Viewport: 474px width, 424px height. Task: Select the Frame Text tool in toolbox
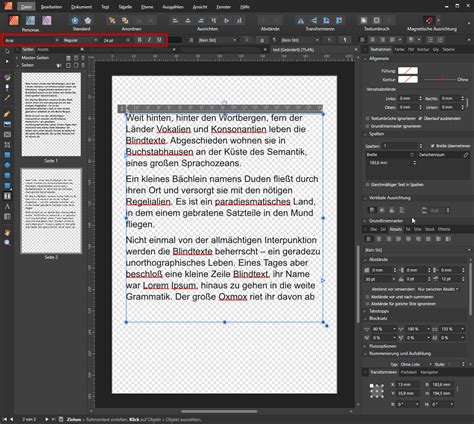pos(7,196)
